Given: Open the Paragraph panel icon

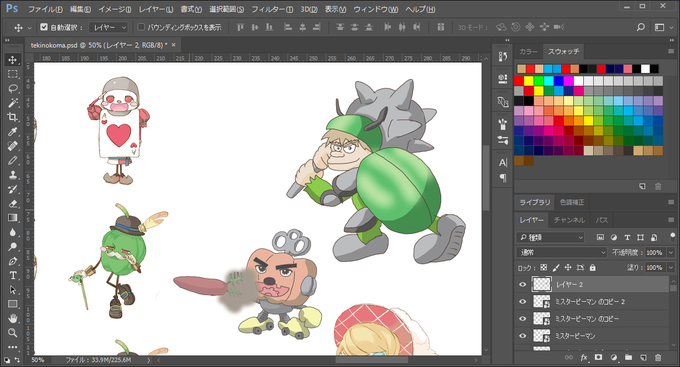Looking at the screenshot, I should [503, 177].
